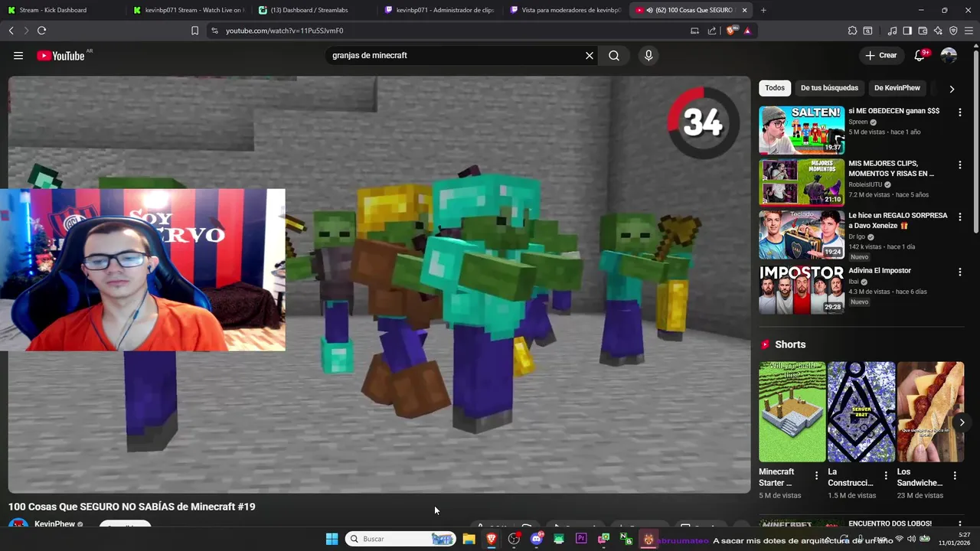Viewport: 980px width, 551px height.
Task: Open La Construcción short thumbnail
Action: 861,412
